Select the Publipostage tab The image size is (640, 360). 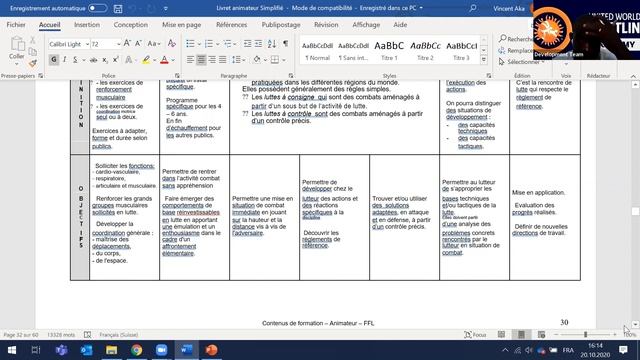click(x=281, y=25)
